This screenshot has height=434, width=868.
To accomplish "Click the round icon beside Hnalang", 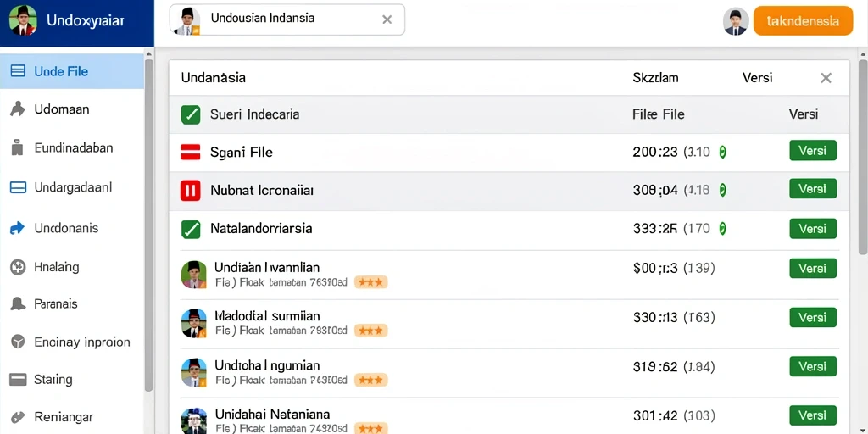I will coord(18,267).
